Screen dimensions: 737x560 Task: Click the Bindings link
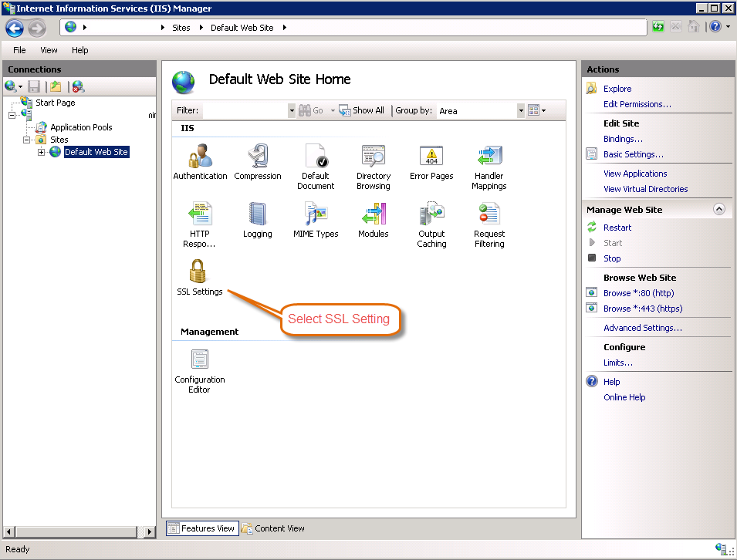click(623, 139)
